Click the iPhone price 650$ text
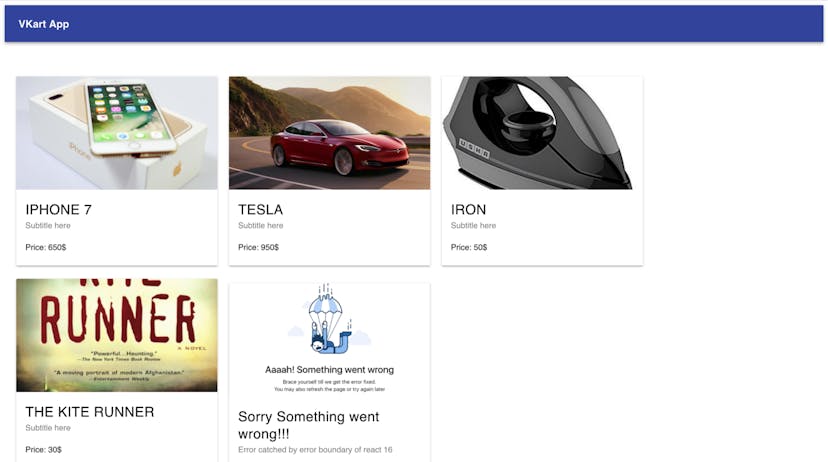 pyautogui.click(x=46, y=247)
